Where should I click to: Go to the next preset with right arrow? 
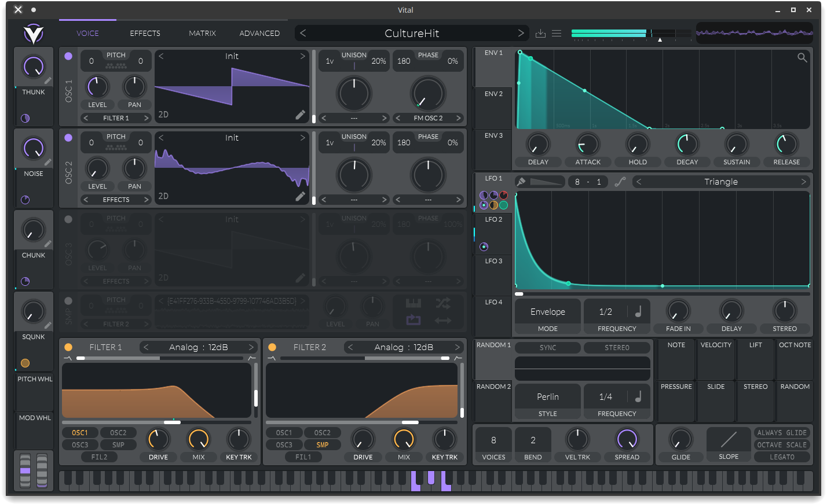pyautogui.click(x=521, y=34)
